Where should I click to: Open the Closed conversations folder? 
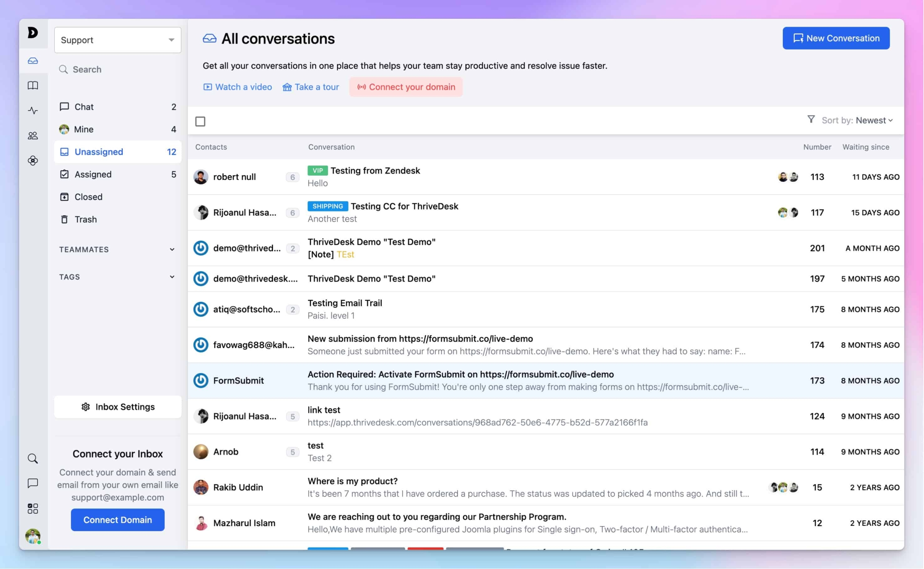pos(88,197)
